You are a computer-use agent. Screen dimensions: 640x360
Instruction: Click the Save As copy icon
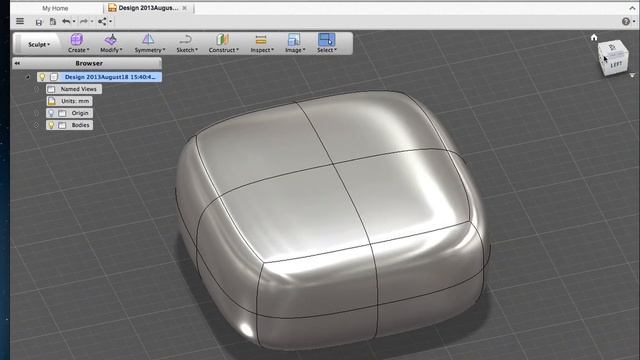point(53,22)
